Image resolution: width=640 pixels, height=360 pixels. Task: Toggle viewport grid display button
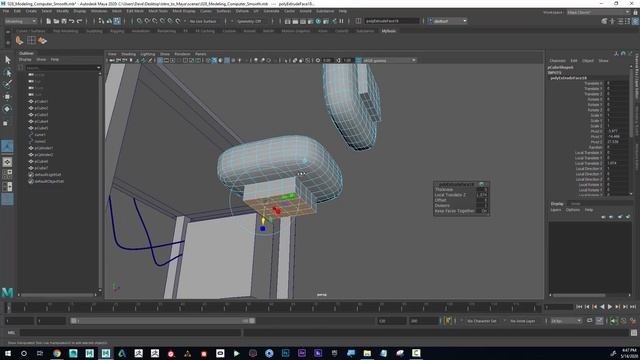point(160,60)
